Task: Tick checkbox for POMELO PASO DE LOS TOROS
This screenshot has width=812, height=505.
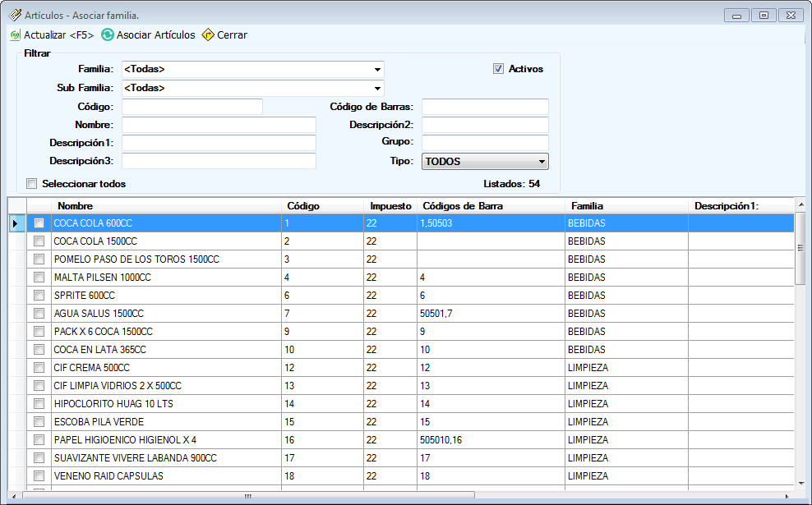Action: pos(39,259)
